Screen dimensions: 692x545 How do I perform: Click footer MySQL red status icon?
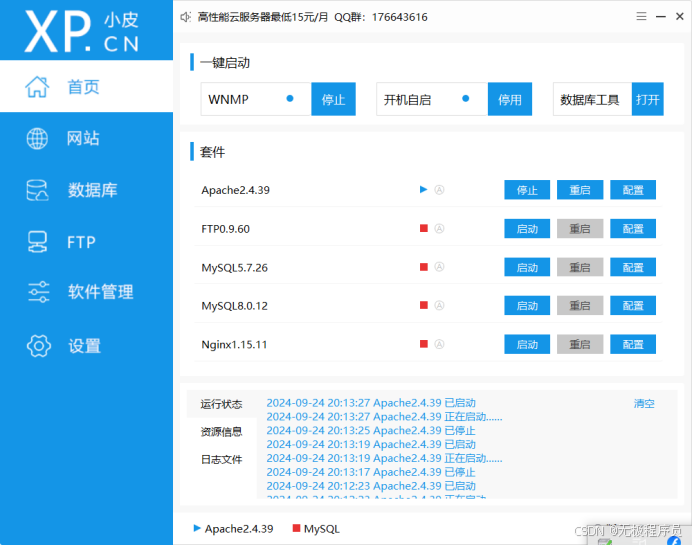(x=297, y=528)
